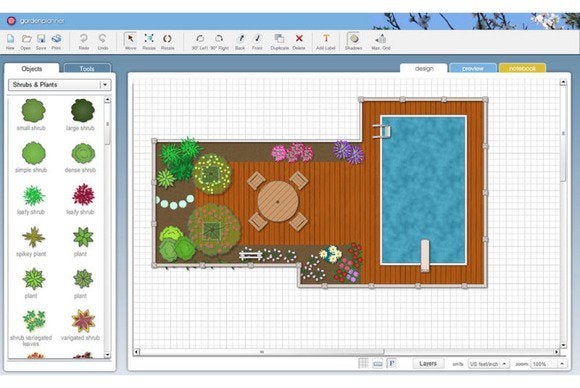Save the current garden design
580x388 pixels.
(41, 41)
